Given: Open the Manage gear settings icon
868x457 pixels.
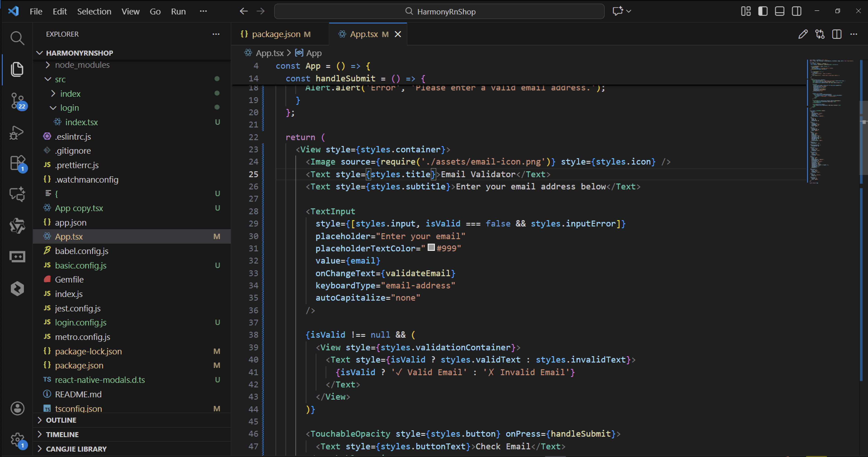Looking at the screenshot, I should coord(17,439).
